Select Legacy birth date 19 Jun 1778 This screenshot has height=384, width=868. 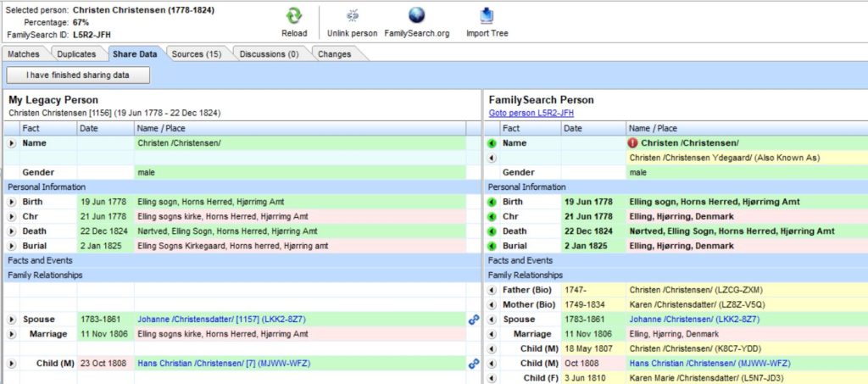[103, 202]
